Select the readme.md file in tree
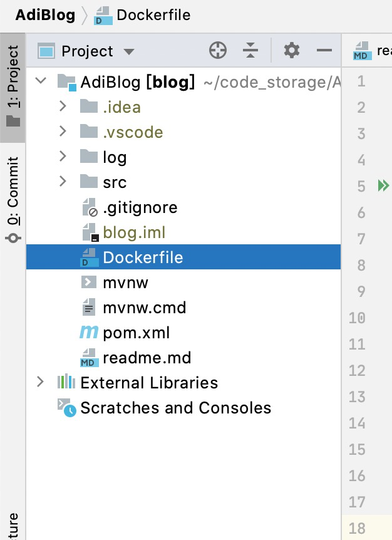Image resolution: width=392 pixels, height=540 pixels. [x=147, y=358]
